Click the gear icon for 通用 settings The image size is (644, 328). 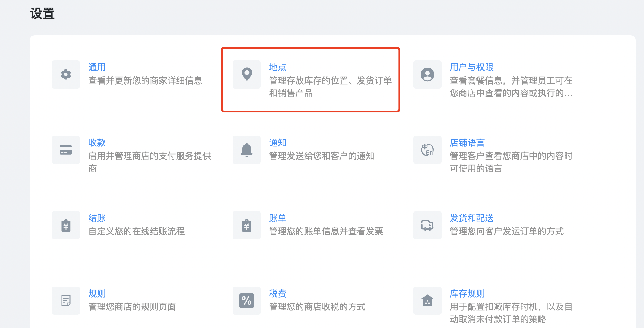pyautogui.click(x=66, y=74)
